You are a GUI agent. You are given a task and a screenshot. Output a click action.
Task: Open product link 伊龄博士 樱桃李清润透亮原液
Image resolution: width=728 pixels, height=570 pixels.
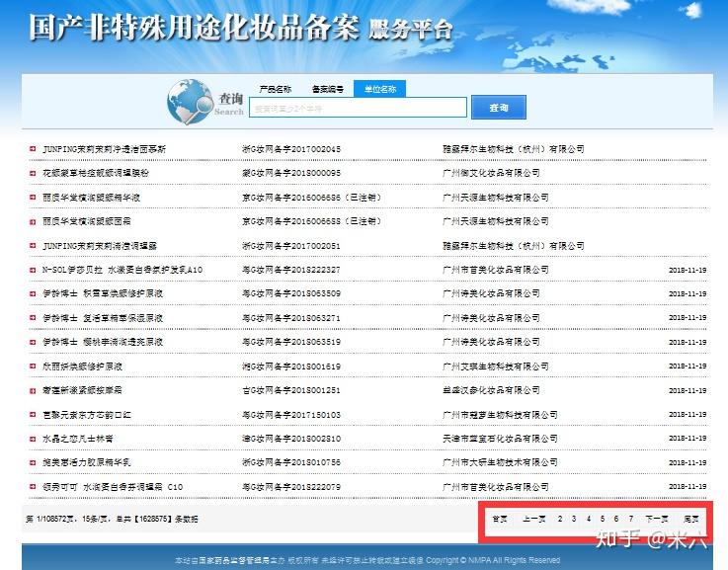pos(103,342)
